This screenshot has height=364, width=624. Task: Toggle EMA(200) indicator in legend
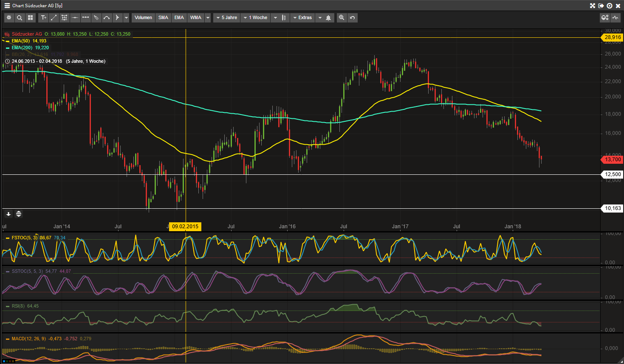click(22, 48)
